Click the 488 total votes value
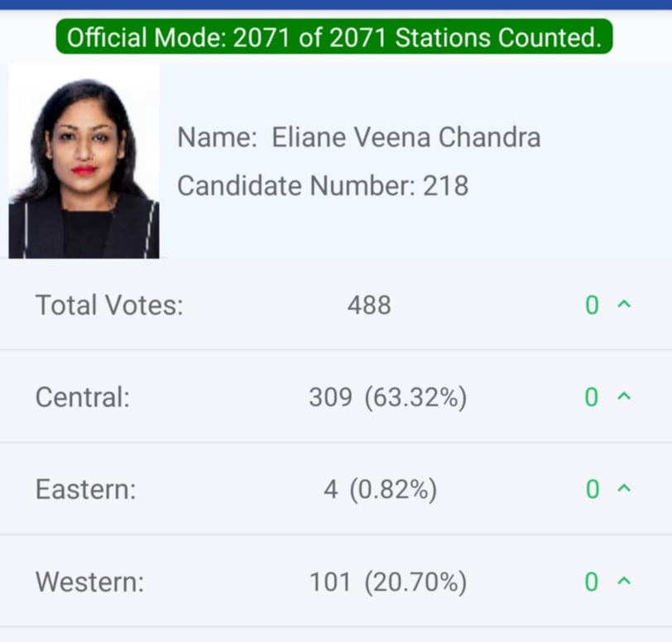Viewport: 672px width, 642px height. tap(369, 305)
